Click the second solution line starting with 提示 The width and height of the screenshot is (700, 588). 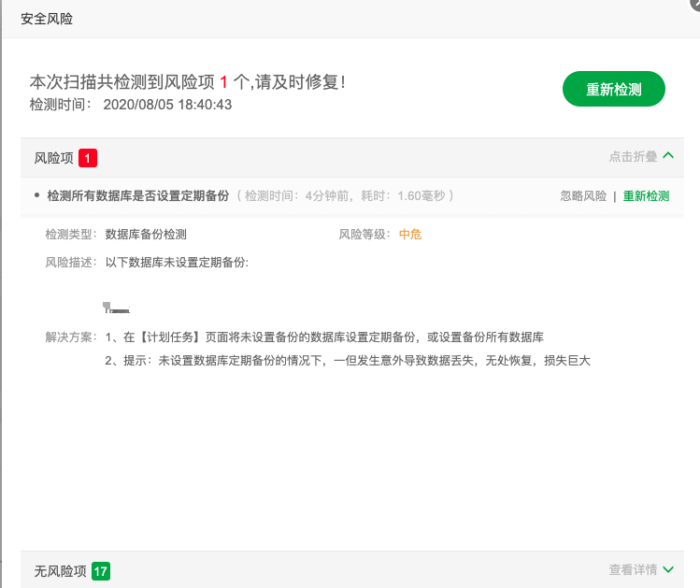click(348, 360)
